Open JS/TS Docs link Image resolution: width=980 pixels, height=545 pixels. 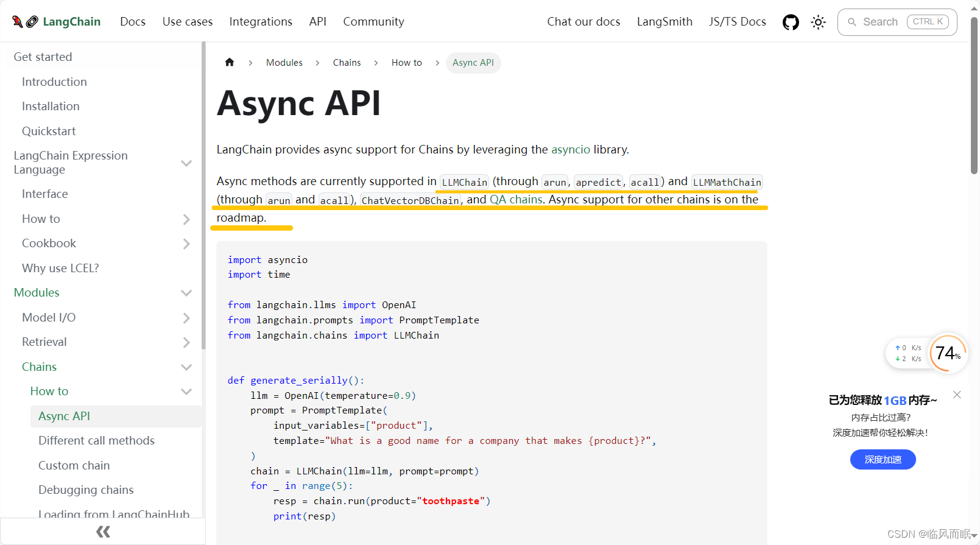[737, 22]
